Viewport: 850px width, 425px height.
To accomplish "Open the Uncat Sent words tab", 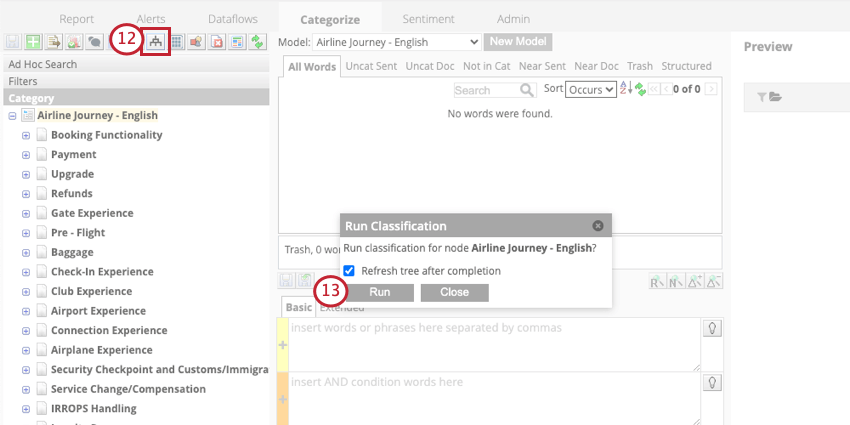I will click(373, 66).
